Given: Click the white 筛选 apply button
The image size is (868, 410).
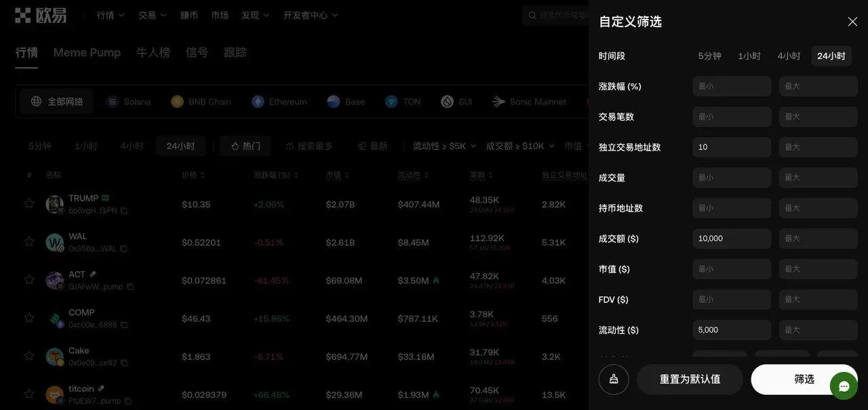Looking at the screenshot, I should pyautogui.click(x=804, y=380).
